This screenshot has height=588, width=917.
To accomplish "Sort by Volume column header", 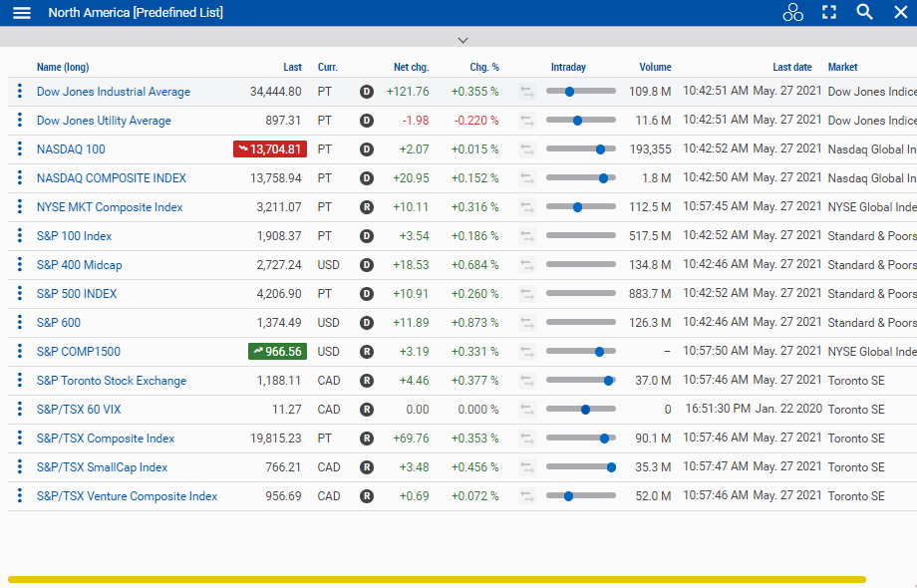I will pos(655,67).
